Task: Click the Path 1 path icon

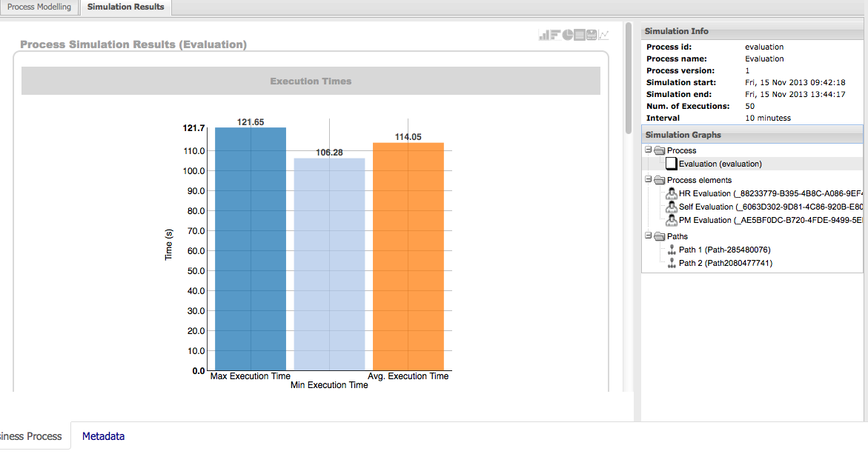Action: (672, 250)
